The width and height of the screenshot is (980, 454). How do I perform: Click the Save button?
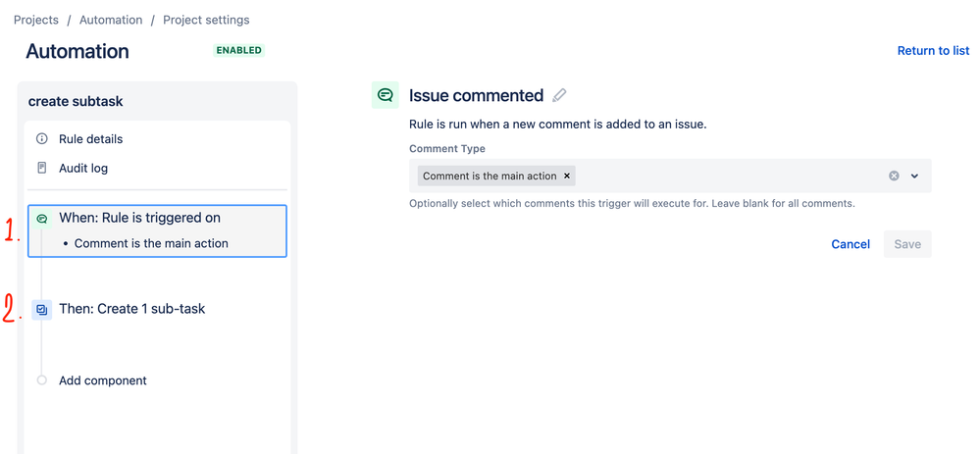click(907, 244)
